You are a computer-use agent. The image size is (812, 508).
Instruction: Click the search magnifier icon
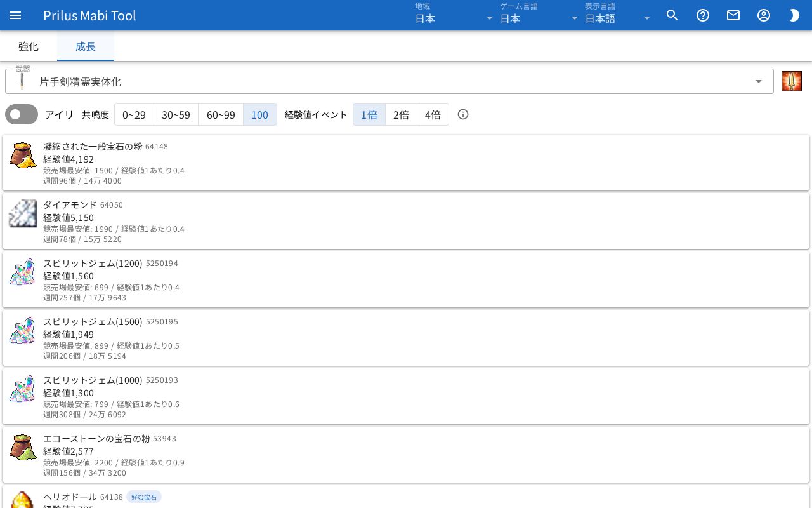click(x=672, y=15)
